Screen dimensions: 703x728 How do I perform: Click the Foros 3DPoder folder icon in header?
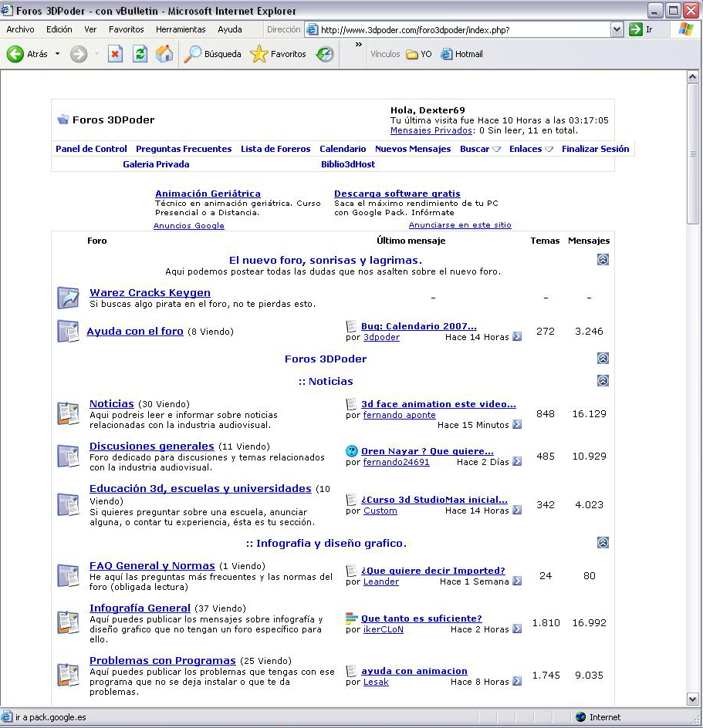[63, 120]
